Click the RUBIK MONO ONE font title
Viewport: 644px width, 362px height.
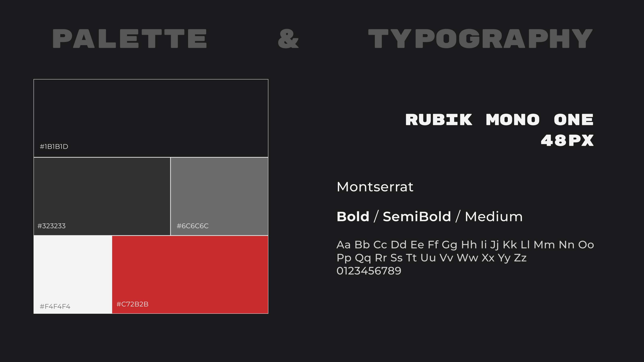[x=499, y=120]
